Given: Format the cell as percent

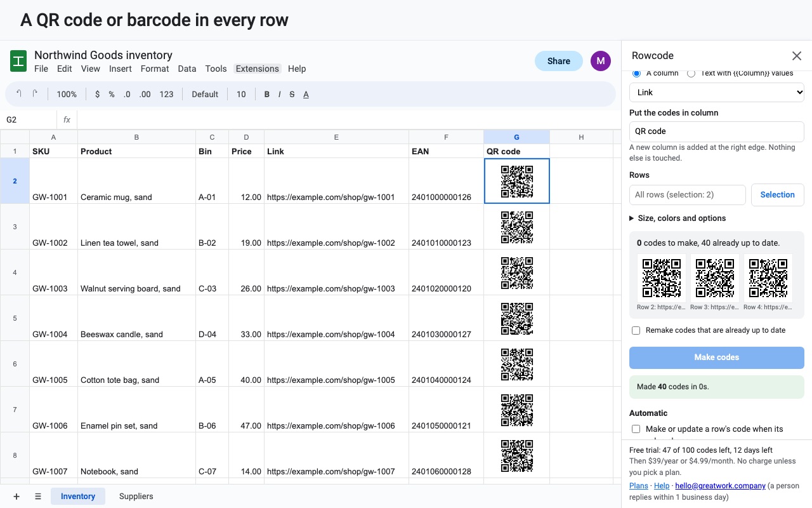Looking at the screenshot, I should click(112, 94).
